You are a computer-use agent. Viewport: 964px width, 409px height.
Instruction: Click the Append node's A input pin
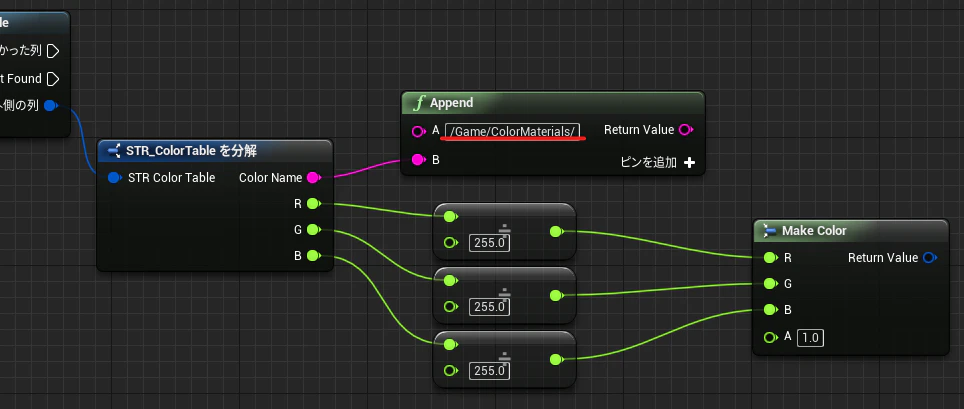(419, 131)
